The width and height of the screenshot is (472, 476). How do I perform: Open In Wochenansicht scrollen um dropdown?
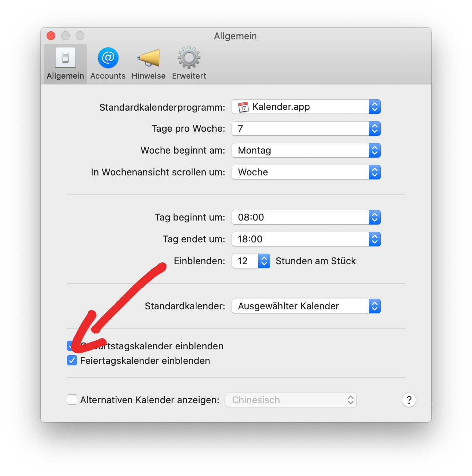pyautogui.click(x=306, y=172)
